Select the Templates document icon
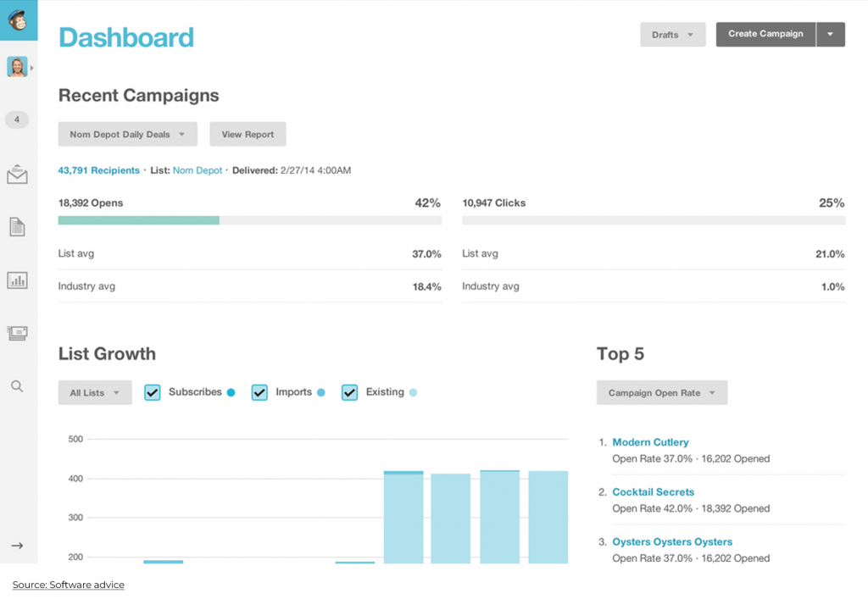Screen dimensions: 868x599 (x=17, y=226)
